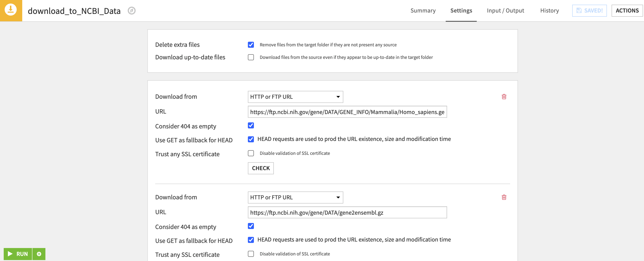This screenshot has height=261, width=644.
Task: Click the compass icon beside recipe name
Action: pyautogui.click(x=132, y=10)
